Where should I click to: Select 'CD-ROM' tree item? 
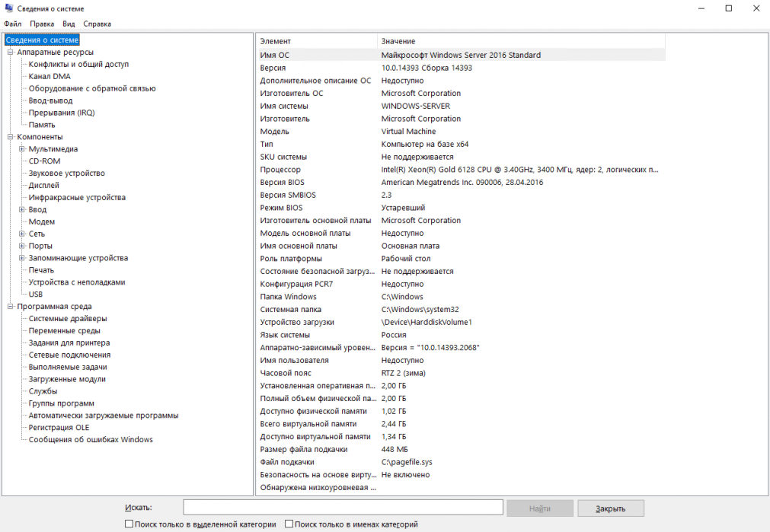(x=44, y=161)
